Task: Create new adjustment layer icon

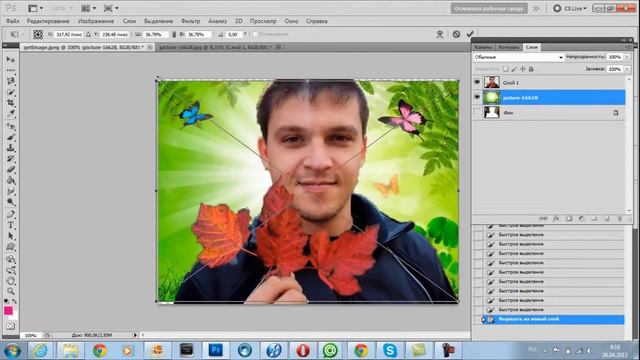Action: [581, 219]
